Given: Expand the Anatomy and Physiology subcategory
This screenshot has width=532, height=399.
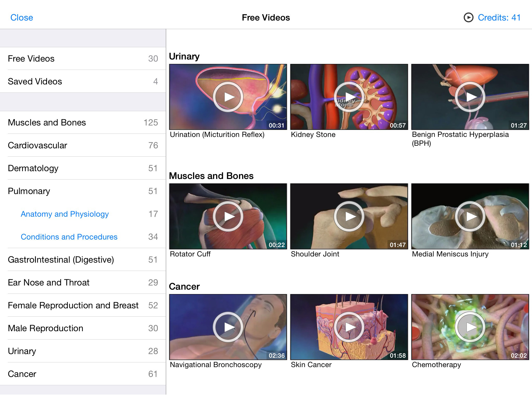Looking at the screenshot, I should pyautogui.click(x=65, y=214).
